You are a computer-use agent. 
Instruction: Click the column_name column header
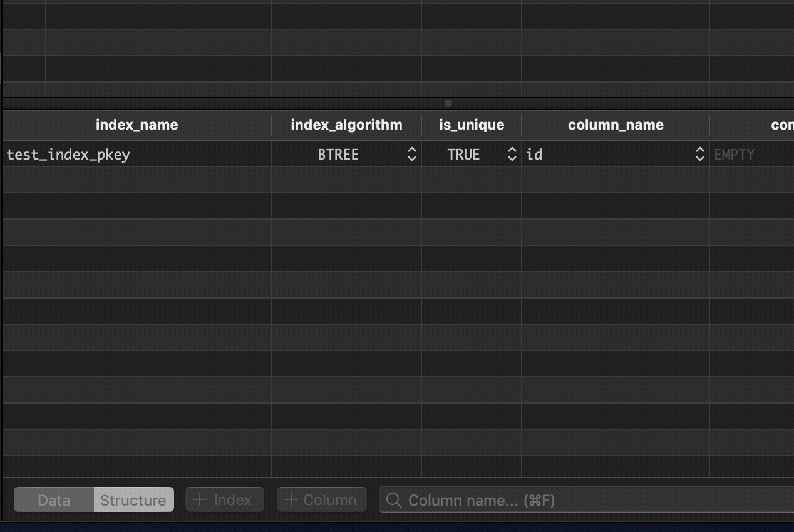[x=616, y=125]
